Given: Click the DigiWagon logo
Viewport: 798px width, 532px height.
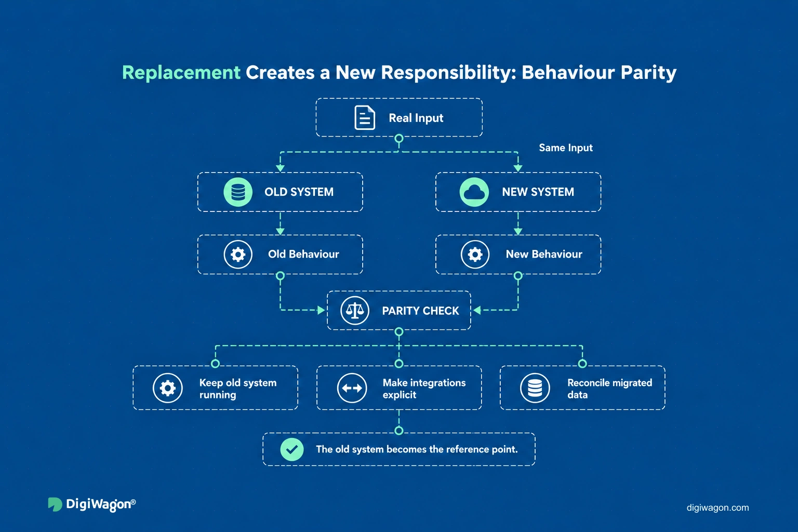Looking at the screenshot, I should tap(92, 504).
